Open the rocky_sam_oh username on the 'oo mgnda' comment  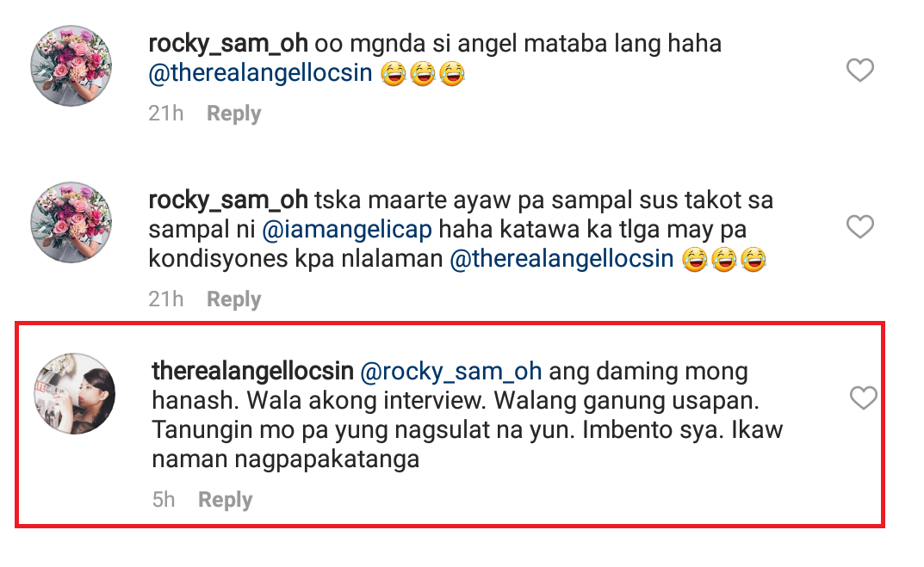click(228, 43)
